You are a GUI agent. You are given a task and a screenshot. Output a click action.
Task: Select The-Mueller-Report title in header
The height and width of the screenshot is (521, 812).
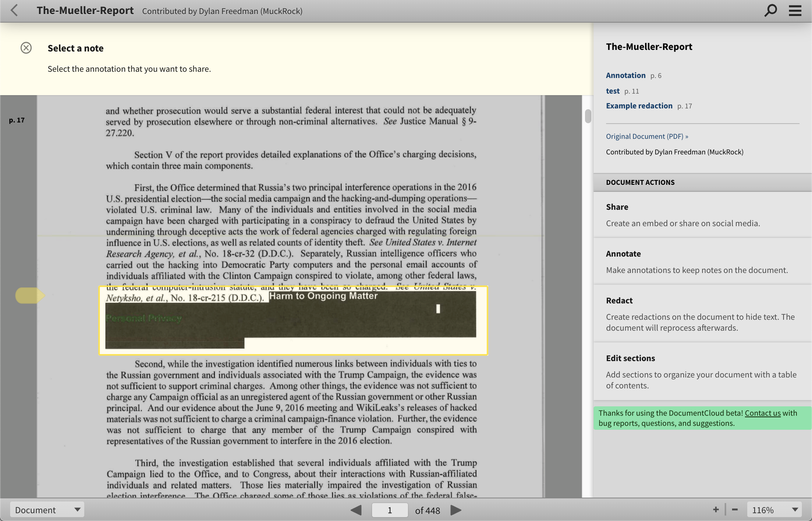pyautogui.click(x=85, y=11)
